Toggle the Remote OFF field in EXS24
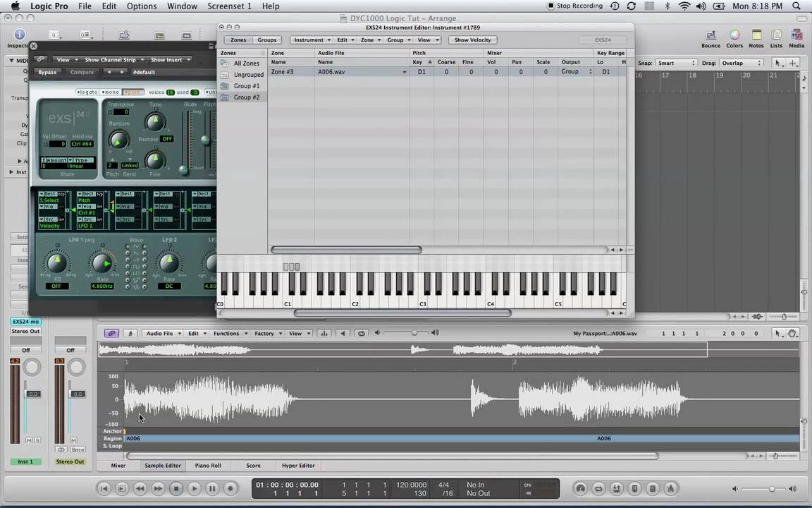The image size is (812, 508). point(167,139)
